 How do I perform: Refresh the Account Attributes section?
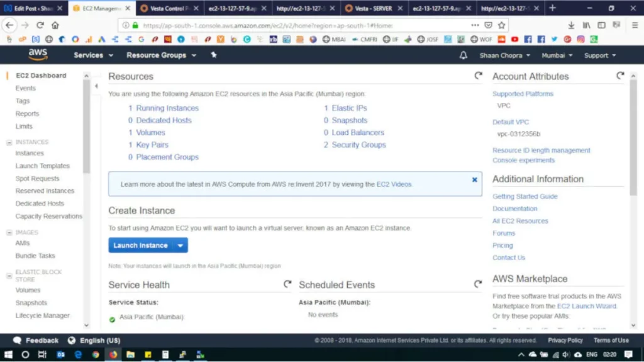point(620,75)
